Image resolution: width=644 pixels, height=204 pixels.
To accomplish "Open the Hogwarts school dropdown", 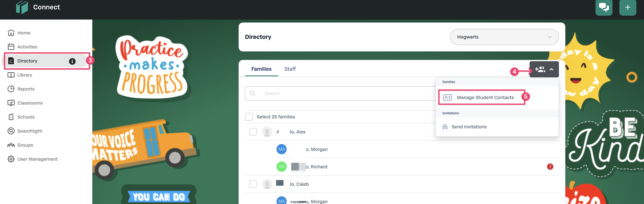I will coord(504,37).
